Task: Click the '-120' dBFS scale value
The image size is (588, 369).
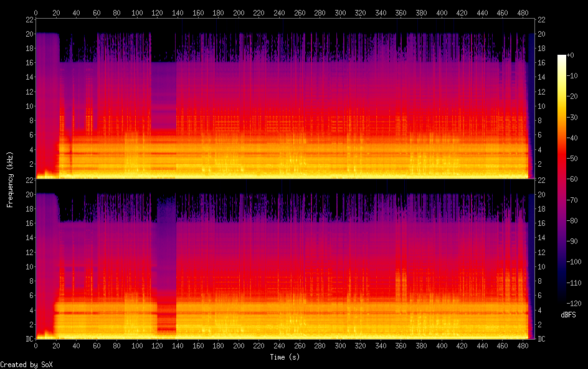Action: tap(574, 304)
